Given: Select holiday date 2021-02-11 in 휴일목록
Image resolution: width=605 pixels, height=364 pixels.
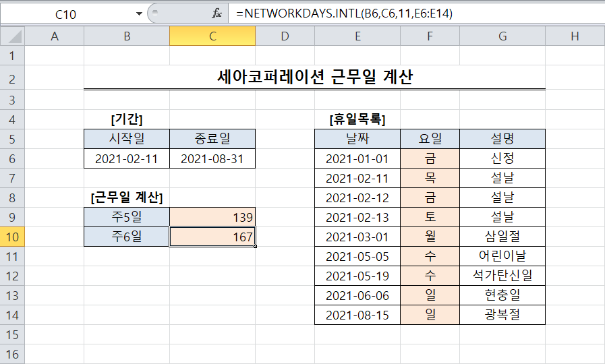Looking at the screenshot, I should coord(357,178).
